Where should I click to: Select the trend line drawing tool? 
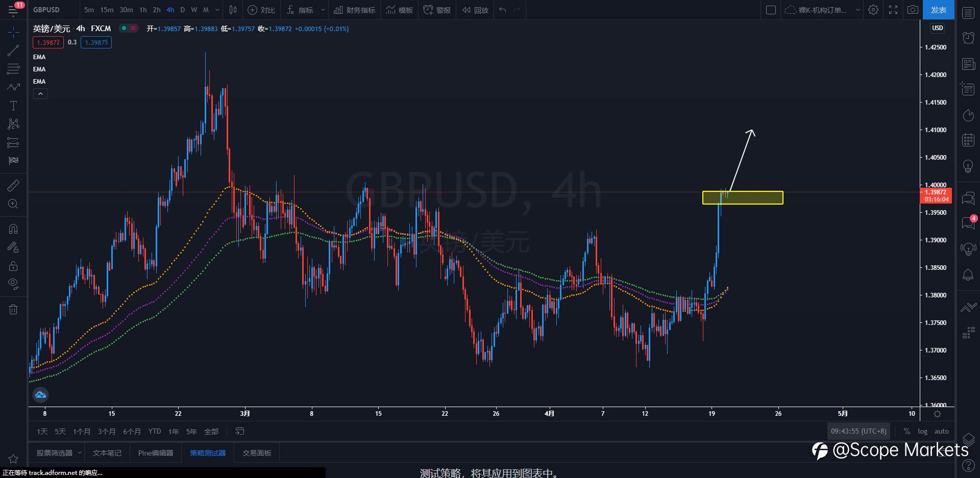(x=13, y=51)
